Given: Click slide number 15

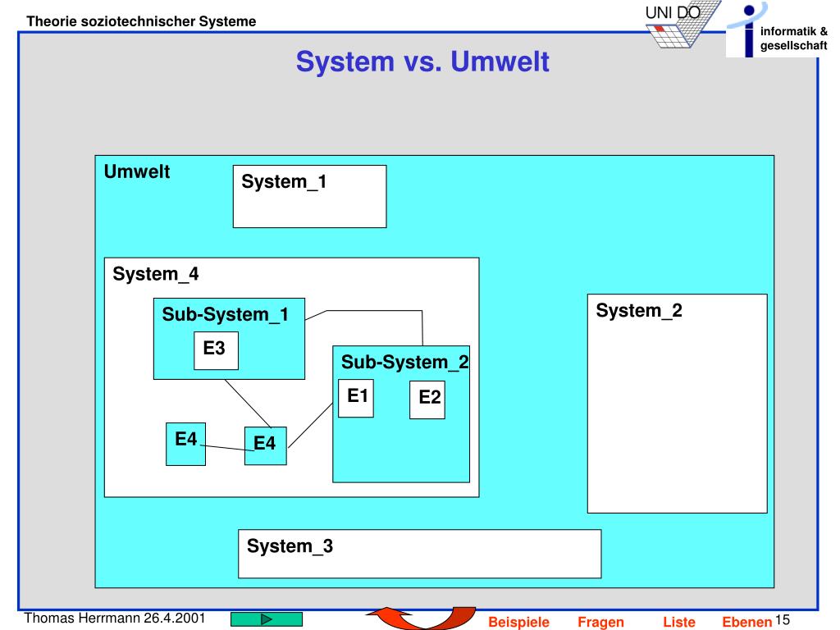Looking at the screenshot, I should pyautogui.click(x=782, y=620).
